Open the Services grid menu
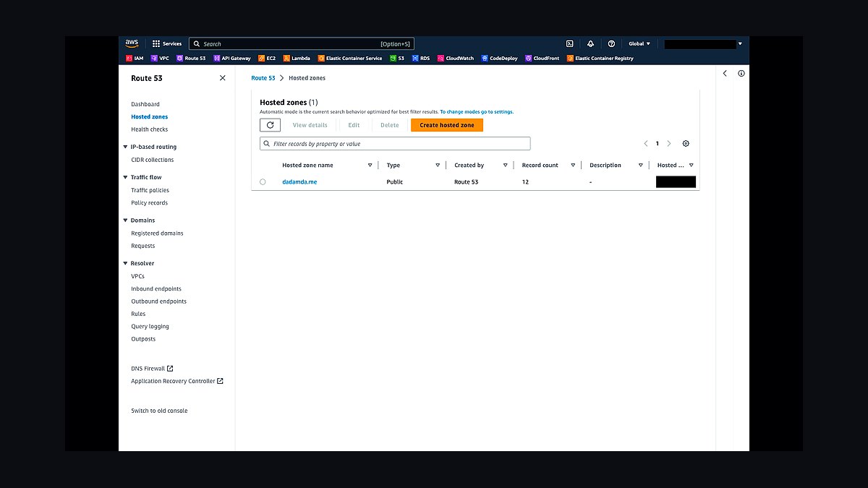868x488 pixels. pos(167,43)
